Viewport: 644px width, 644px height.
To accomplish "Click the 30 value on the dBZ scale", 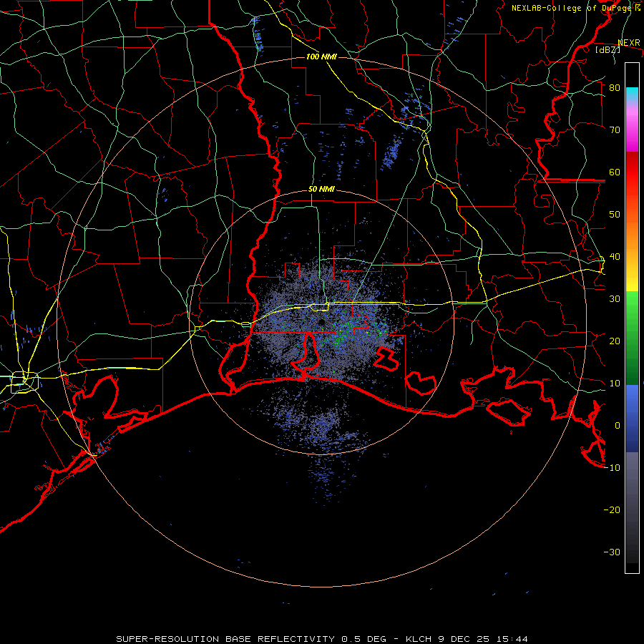I will [615, 299].
